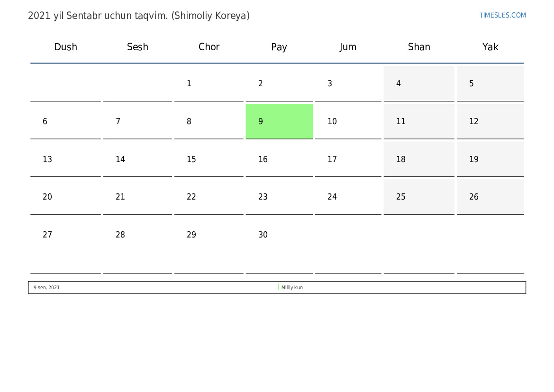Select date 6 in the calendar
This screenshot has width=554, height=392.
65,121
